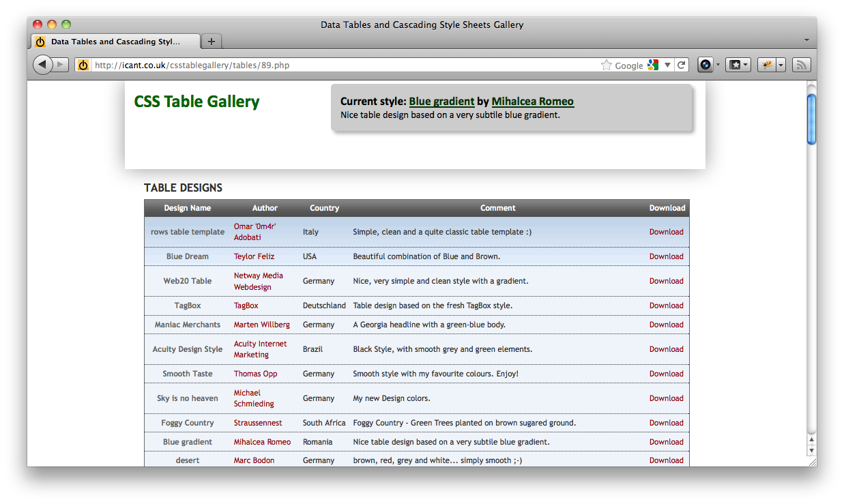Open author link Teylor Feliz
Image resolution: width=844 pixels, height=504 pixels.
[x=255, y=256]
